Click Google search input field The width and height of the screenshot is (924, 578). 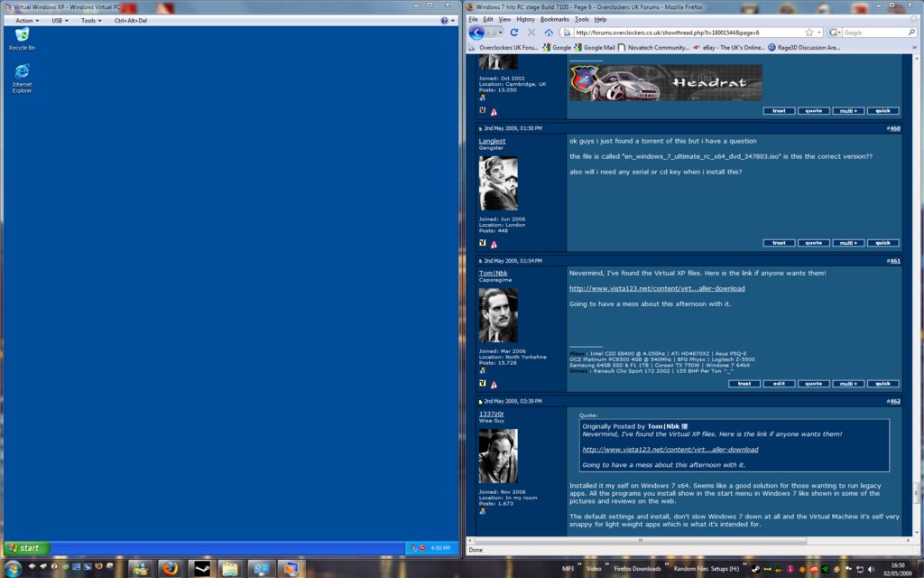pyautogui.click(x=874, y=33)
